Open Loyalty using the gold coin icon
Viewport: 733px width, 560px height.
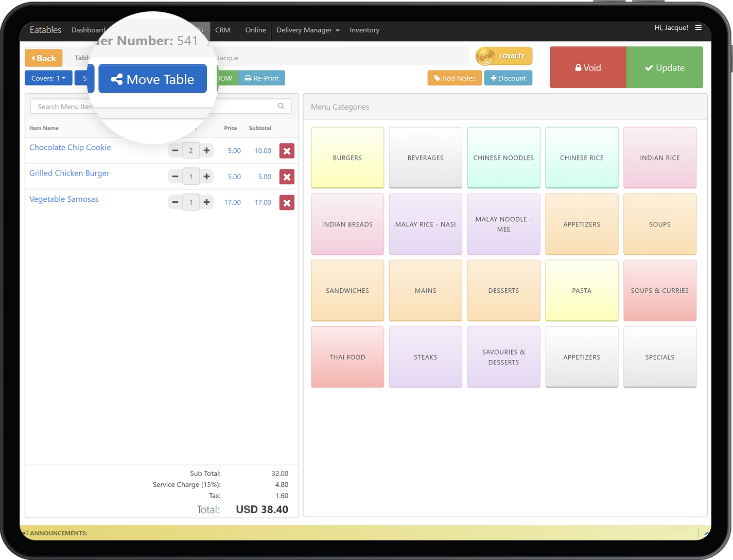(484, 56)
